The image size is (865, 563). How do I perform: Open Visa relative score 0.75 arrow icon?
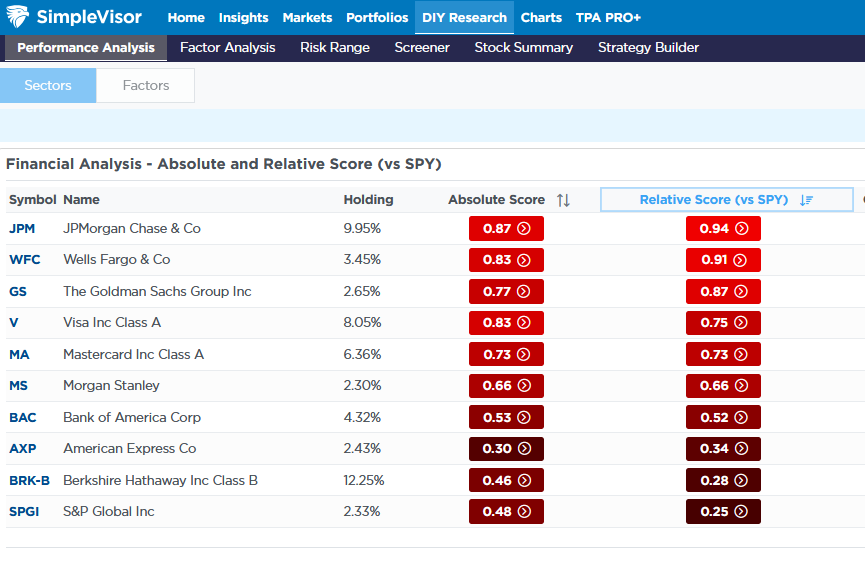coord(741,323)
